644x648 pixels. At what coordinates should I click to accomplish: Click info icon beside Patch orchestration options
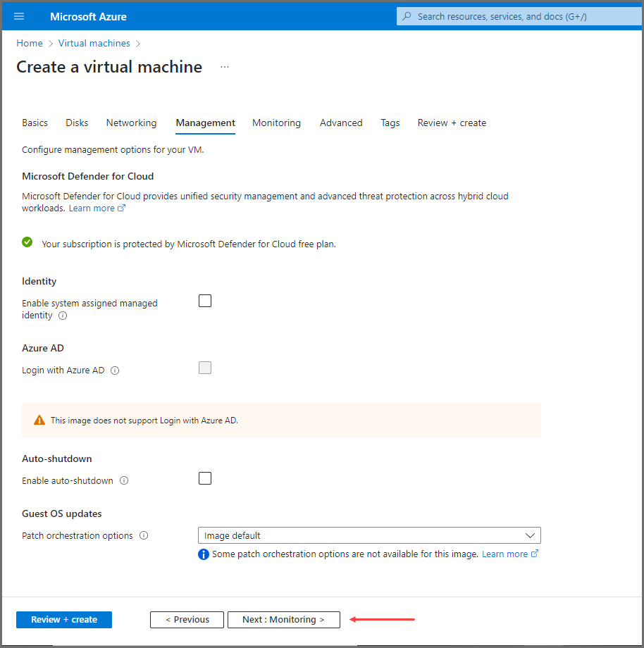(x=144, y=536)
